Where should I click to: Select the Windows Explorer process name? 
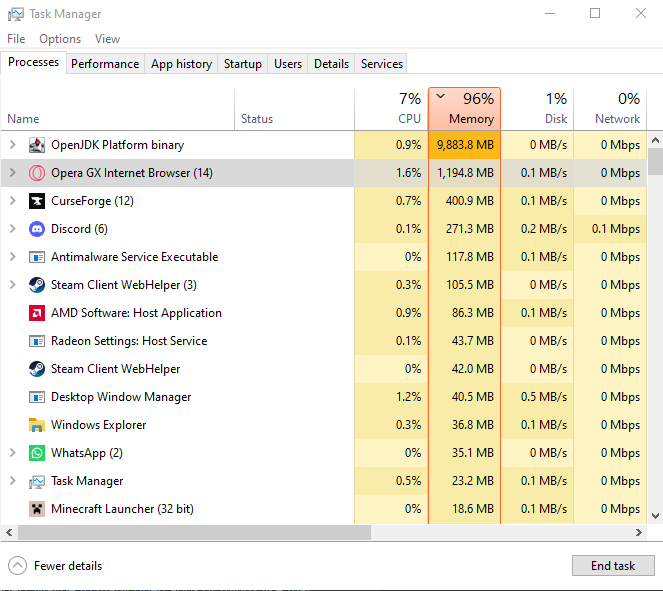[x=99, y=425]
